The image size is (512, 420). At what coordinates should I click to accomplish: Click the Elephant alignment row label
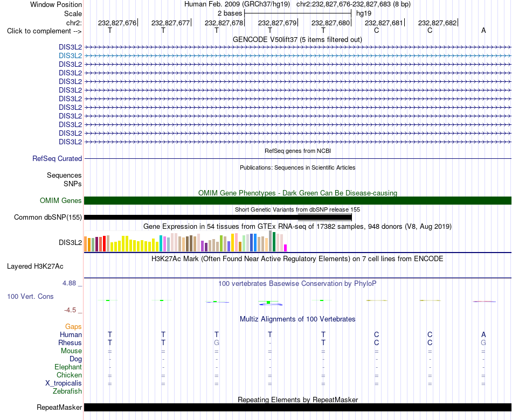[68, 367]
